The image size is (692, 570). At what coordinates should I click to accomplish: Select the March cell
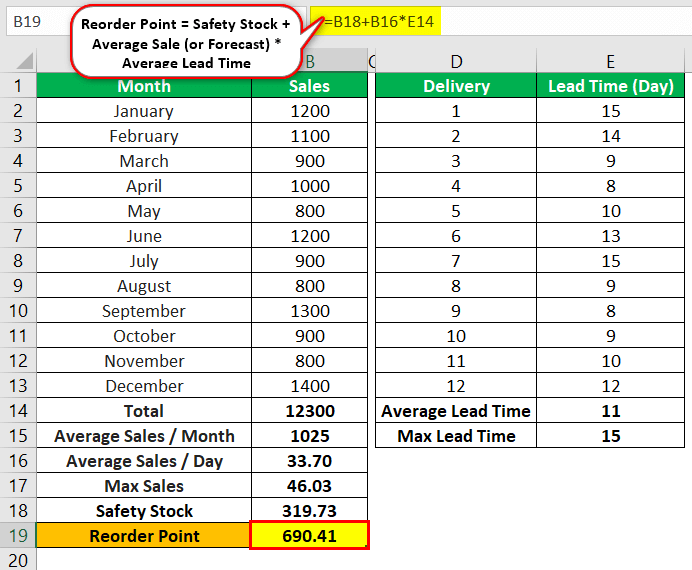click(x=144, y=161)
